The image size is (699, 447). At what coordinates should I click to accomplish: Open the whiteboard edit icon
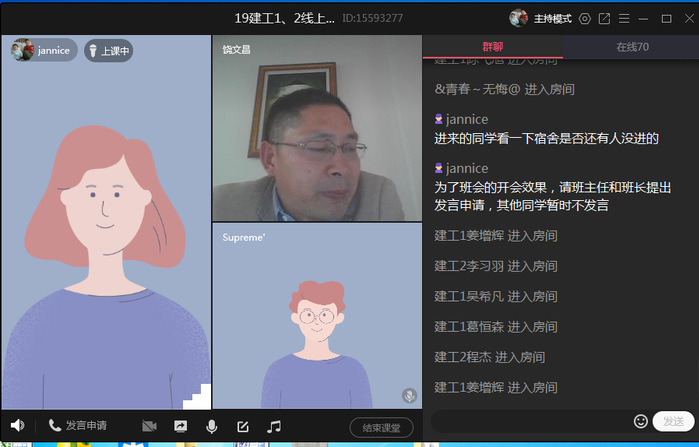(x=242, y=426)
